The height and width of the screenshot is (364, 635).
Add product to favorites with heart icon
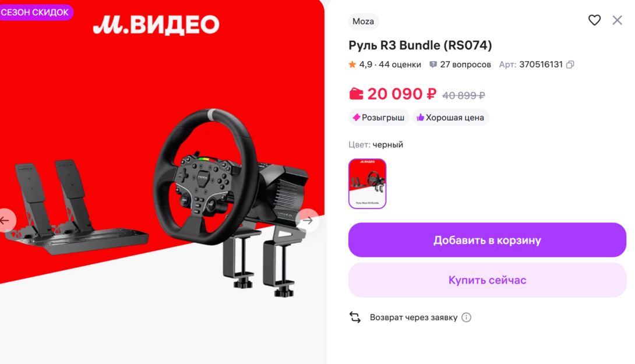click(594, 20)
